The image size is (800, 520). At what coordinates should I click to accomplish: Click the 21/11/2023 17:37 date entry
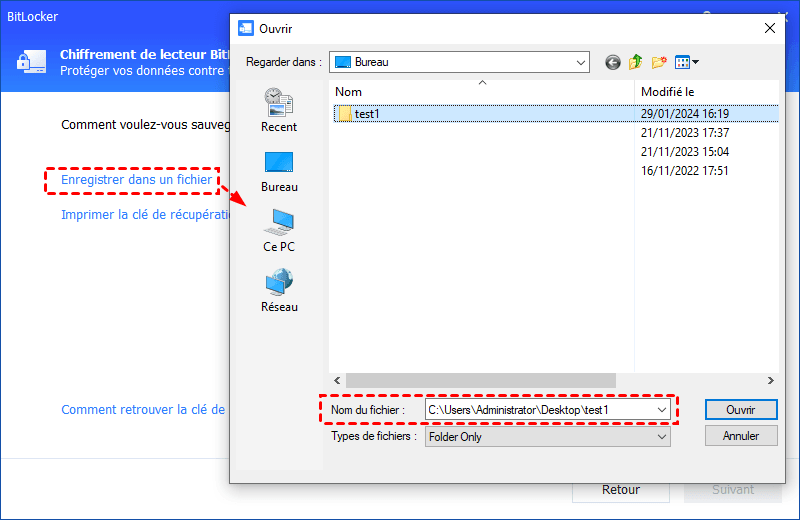[685, 133]
